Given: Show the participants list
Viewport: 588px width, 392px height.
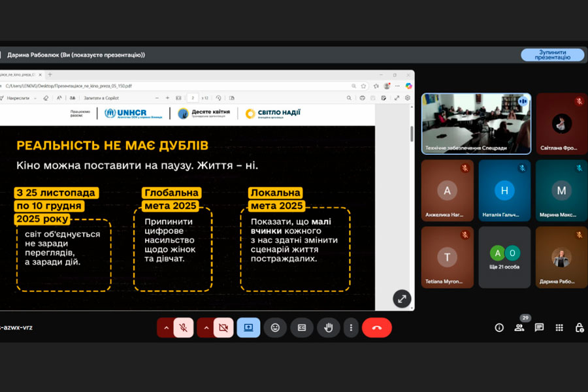Looking at the screenshot, I should (x=519, y=327).
